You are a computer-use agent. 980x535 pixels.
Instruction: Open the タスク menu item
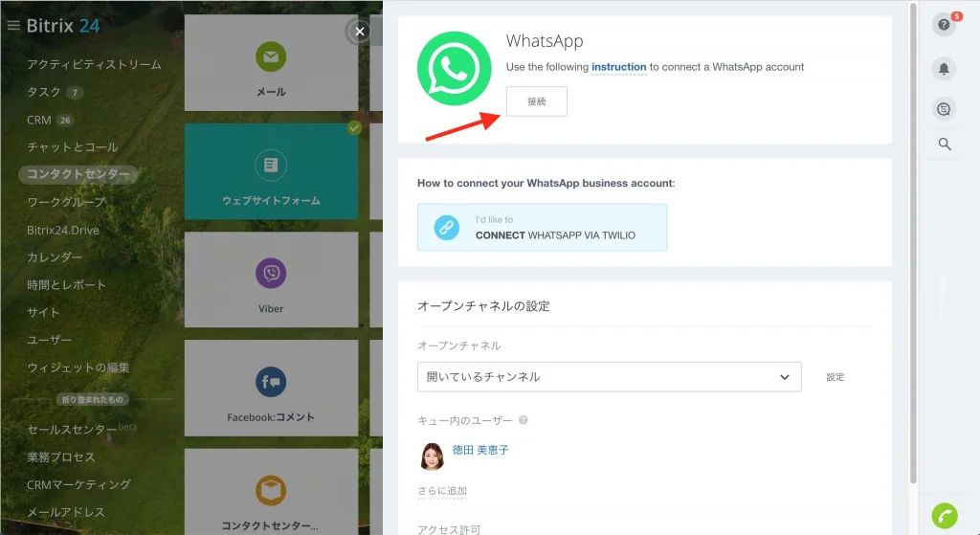pyautogui.click(x=44, y=92)
